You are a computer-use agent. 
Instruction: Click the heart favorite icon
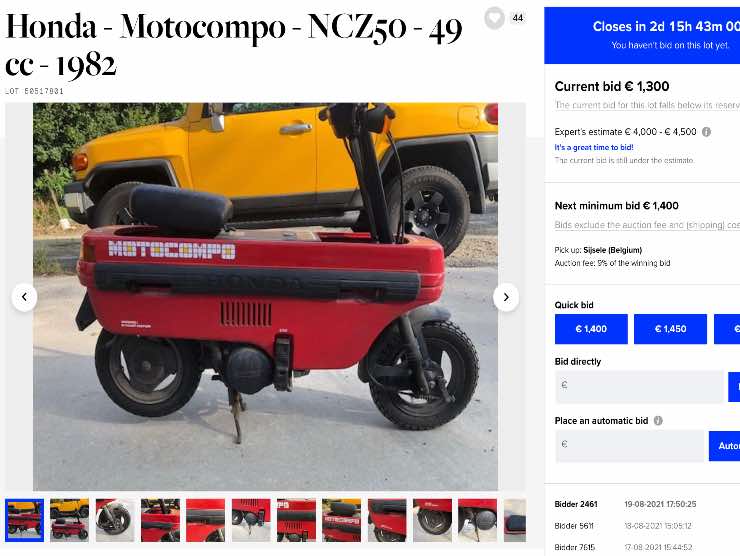[x=494, y=18]
